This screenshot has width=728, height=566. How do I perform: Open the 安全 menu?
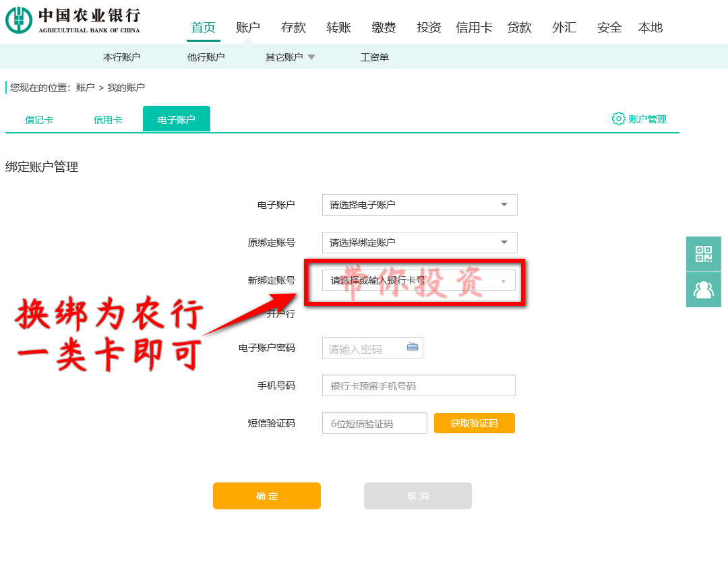pyautogui.click(x=609, y=28)
